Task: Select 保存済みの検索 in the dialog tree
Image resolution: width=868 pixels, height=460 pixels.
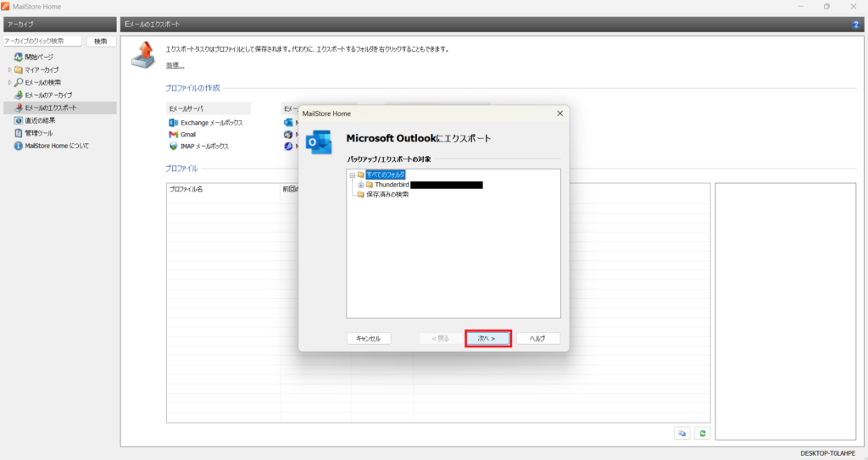Action: (387, 195)
